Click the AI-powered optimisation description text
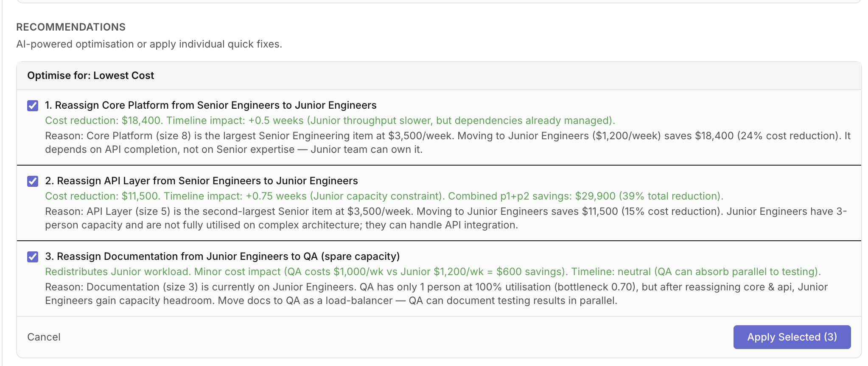This screenshot has height=366, width=868. click(149, 44)
